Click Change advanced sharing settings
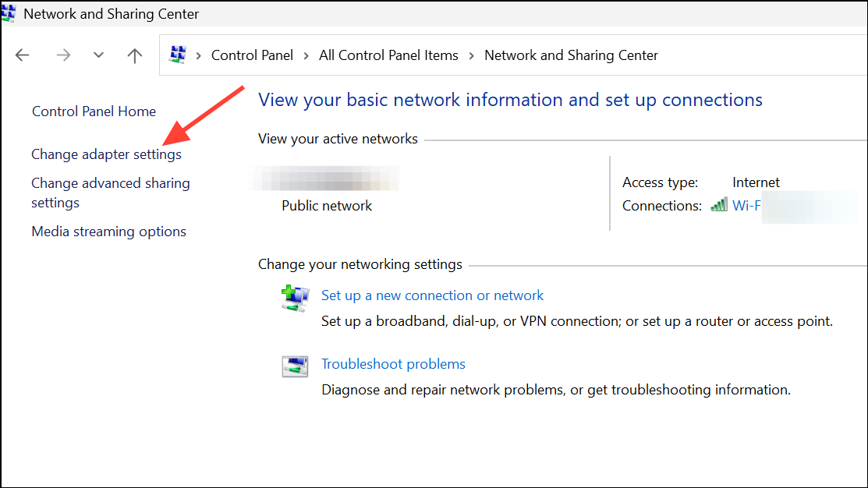This screenshot has height=488, width=868. click(110, 192)
